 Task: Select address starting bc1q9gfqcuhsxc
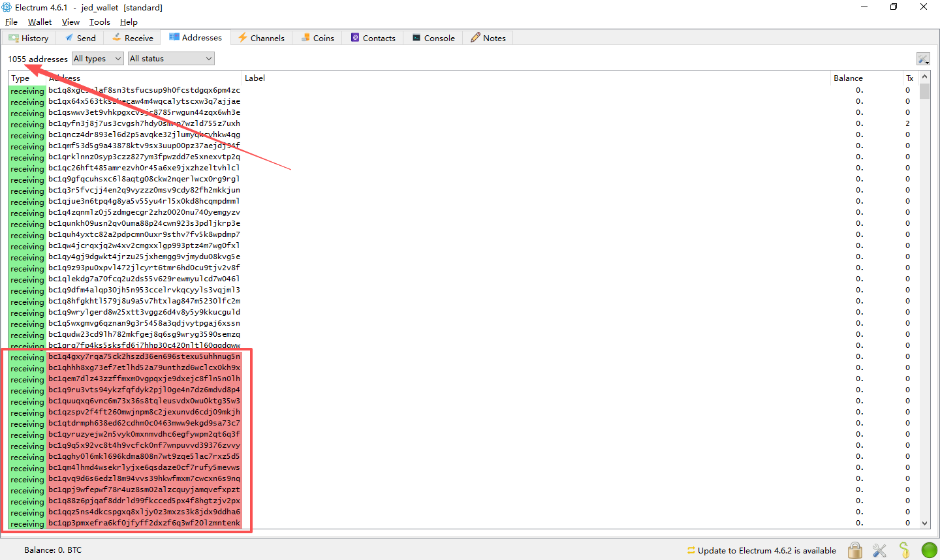[144, 179]
